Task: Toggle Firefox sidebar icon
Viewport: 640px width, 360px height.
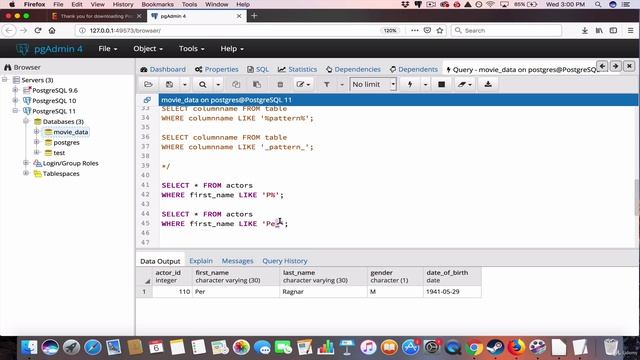Action: pos(613,30)
